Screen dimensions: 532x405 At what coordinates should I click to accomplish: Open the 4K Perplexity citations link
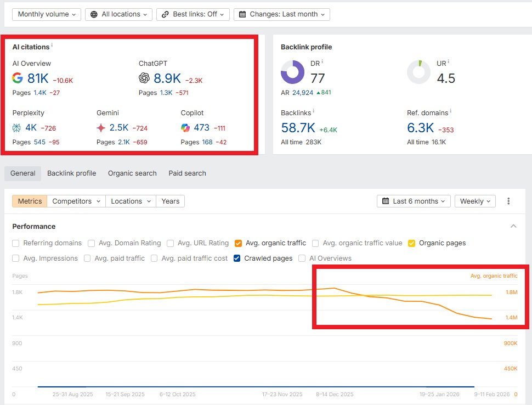31,128
